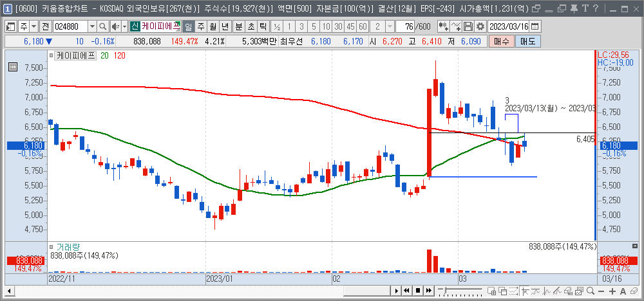Select the 틱 tick period toggle
Screen dimensions: 644x301
click(x=263, y=26)
